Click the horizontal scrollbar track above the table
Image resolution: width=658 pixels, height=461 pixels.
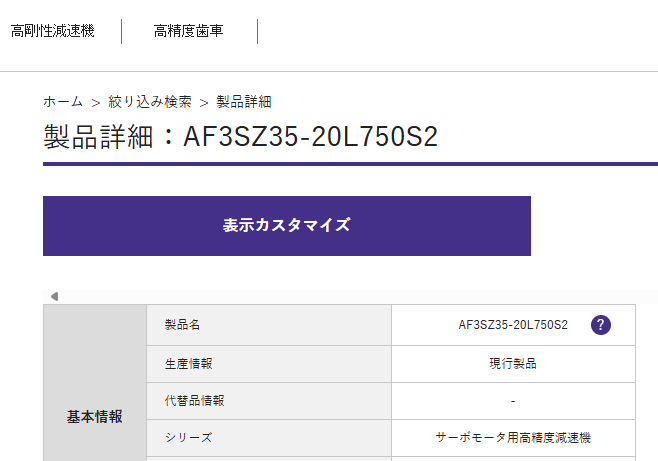(350, 296)
